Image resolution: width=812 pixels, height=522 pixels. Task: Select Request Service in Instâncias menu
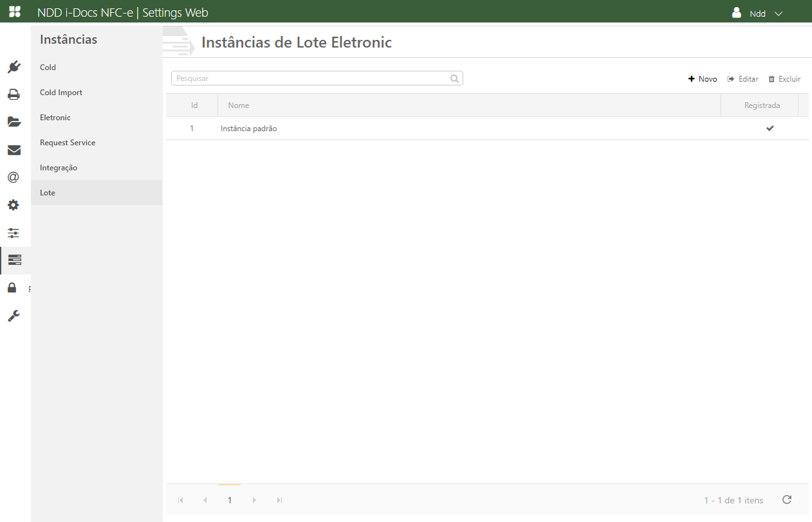(x=68, y=143)
